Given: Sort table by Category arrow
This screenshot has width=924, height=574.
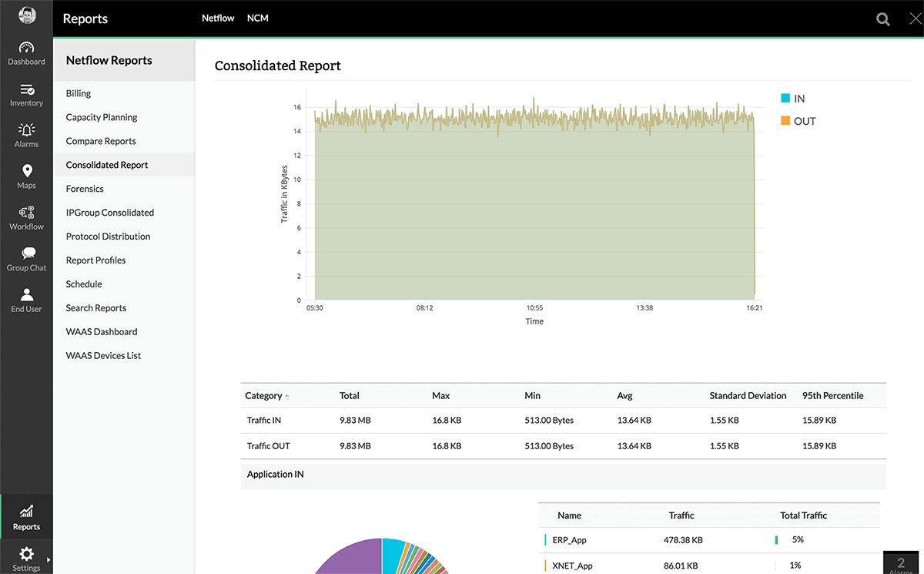Looking at the screenshot, I should [x=287, y=396].
